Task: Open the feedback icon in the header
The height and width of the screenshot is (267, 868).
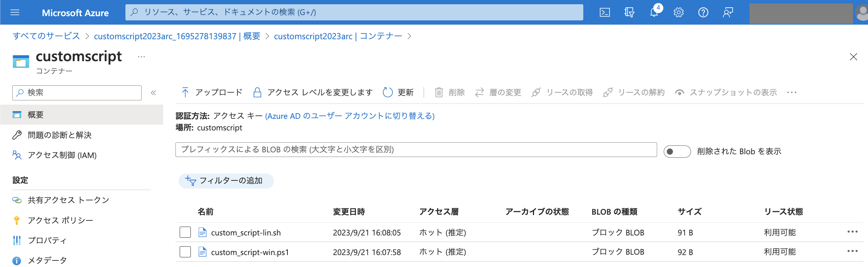Action: [x=728, y=12]
